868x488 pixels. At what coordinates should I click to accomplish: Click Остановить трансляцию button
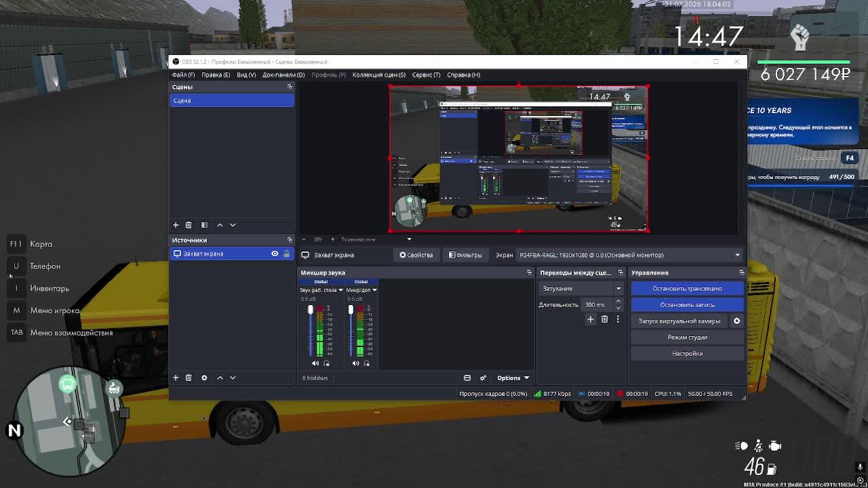click(x=687, y=289)
